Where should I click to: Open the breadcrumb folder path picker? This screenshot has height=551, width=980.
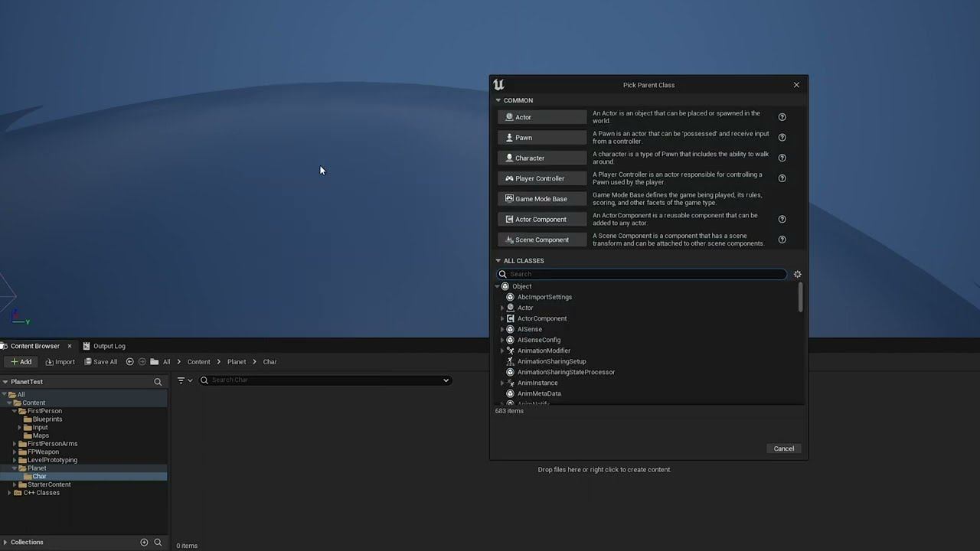click(155, 362)
